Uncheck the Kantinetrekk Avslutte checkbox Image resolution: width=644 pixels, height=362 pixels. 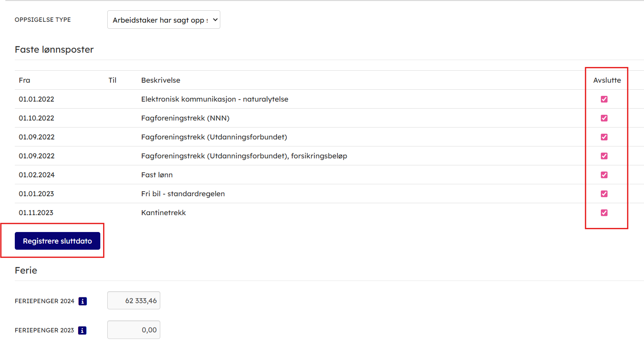pyautogui.click(x=604, y=213)
